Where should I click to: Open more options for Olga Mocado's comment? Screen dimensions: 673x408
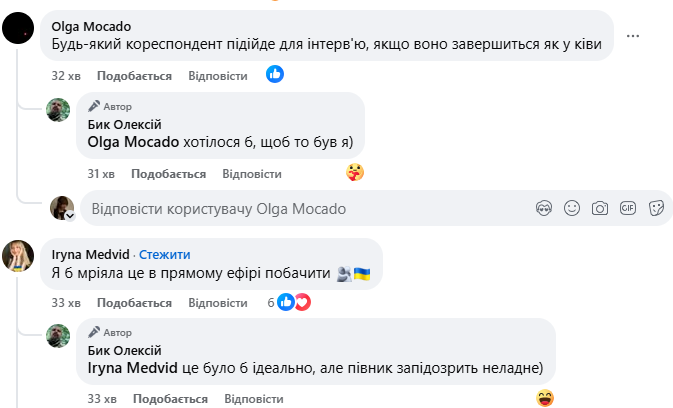click(x=632, y=35)
